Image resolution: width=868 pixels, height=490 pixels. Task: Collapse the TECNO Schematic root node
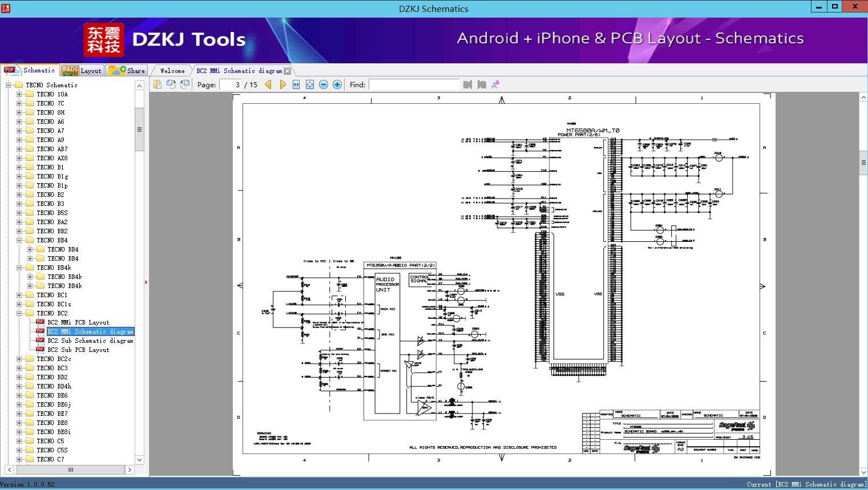(9, 85)
